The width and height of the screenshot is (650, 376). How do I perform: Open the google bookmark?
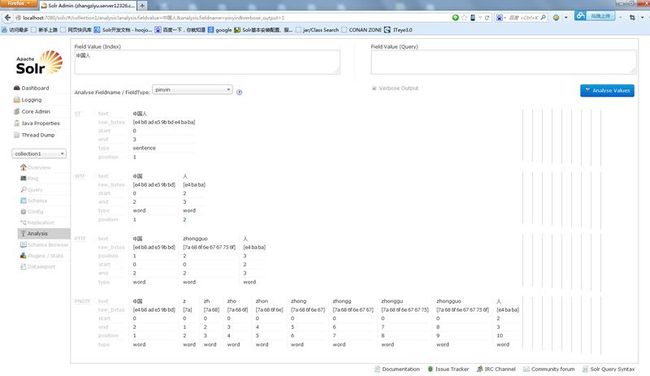click(220, 30)
